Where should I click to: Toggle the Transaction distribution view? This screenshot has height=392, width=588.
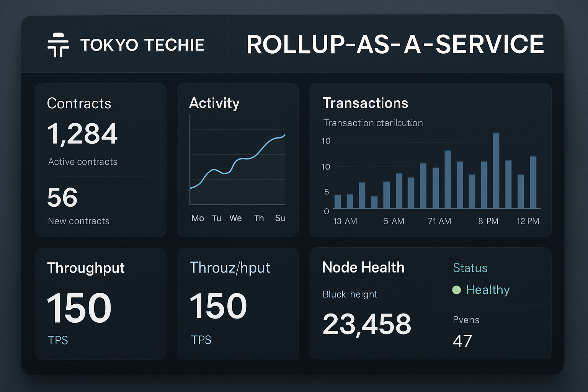pos(373,123)
